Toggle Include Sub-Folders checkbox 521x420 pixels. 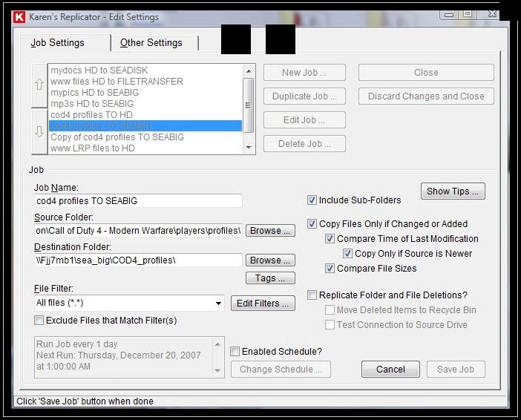click(x=312, y=200)
